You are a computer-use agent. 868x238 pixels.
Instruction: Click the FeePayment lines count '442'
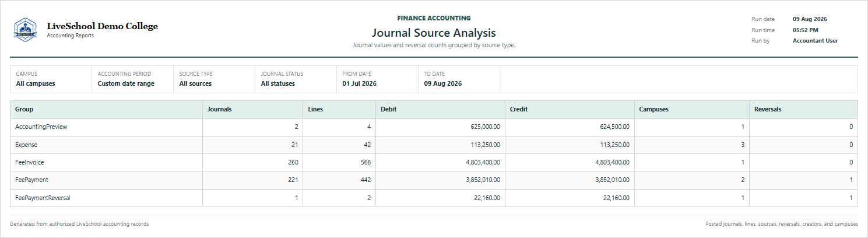pos(366,180)
